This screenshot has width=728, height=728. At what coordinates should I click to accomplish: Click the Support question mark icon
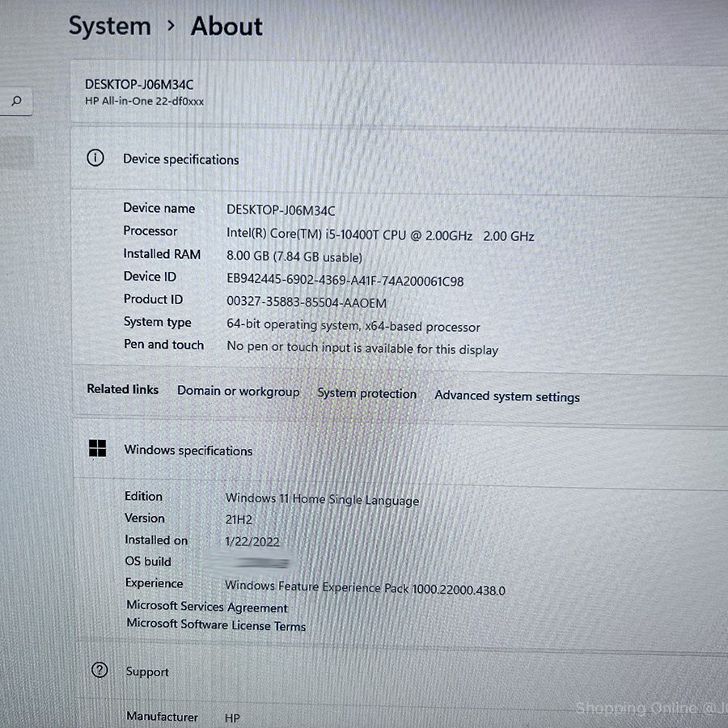pos(99,670)
